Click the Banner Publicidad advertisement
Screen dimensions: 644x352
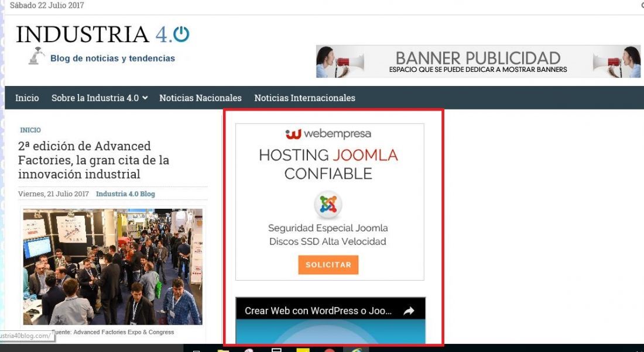[x=478, y=61]
